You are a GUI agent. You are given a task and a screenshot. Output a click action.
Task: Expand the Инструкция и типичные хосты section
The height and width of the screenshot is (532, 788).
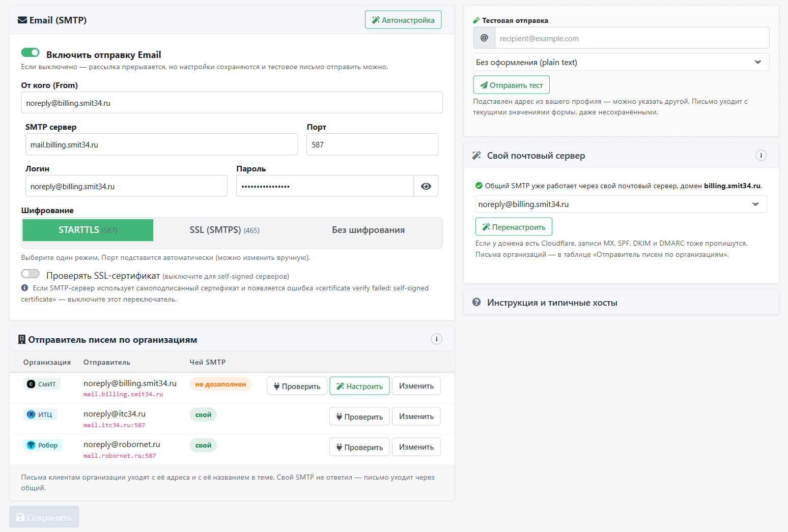coord(621,303)
